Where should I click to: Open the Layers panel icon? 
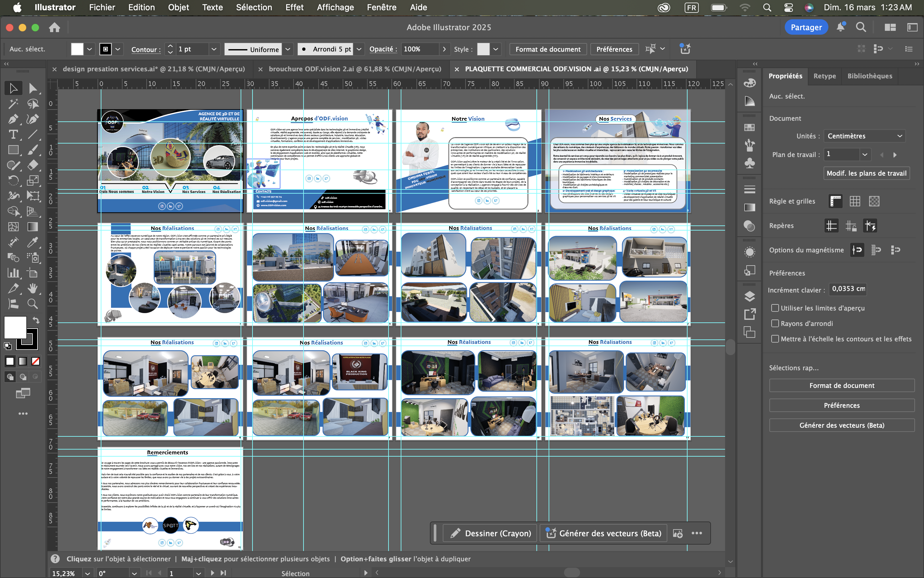pyautogui.click(x=749, y=296)
